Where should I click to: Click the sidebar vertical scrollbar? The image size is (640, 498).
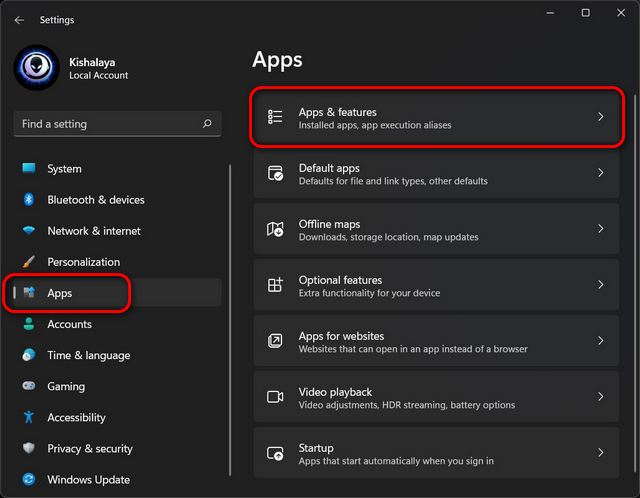(230, 320)
